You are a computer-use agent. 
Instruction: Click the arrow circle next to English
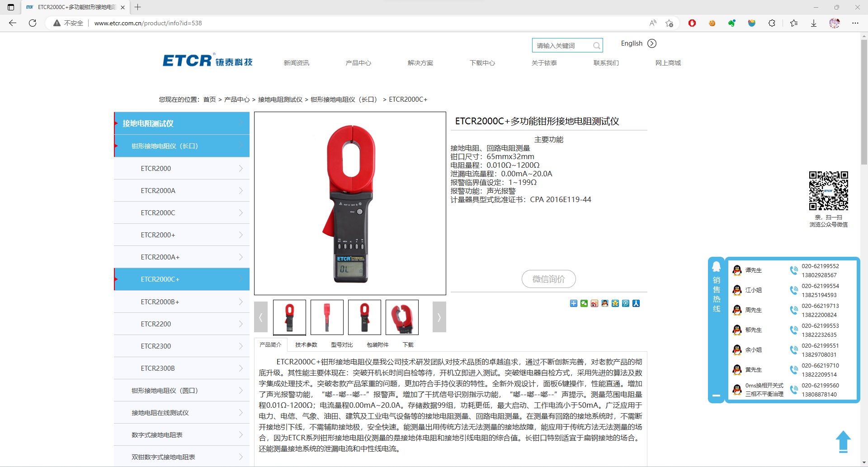point(652,43)
